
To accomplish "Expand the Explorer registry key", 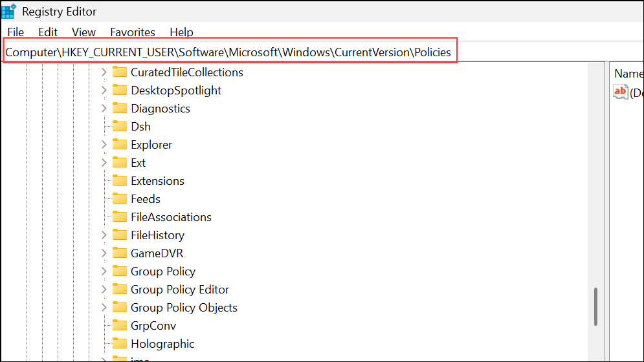I will point(104,145).
